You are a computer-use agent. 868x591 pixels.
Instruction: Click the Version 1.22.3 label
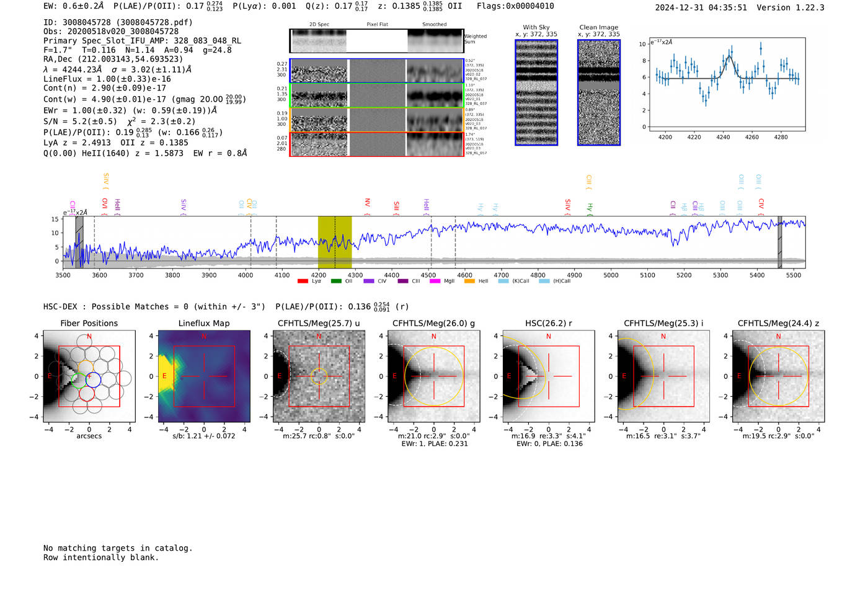(x=790, y=7)
